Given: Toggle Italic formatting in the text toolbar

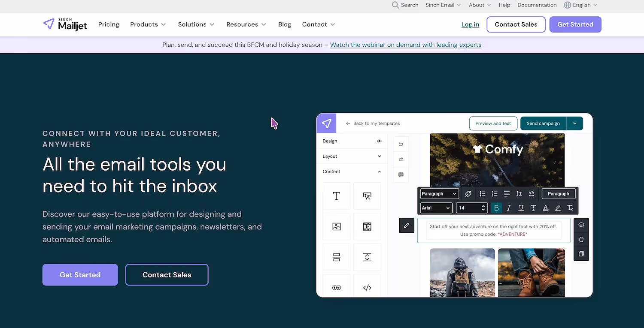Looking at the screenshot, I should pyautogui.click(x=509, y=208).
